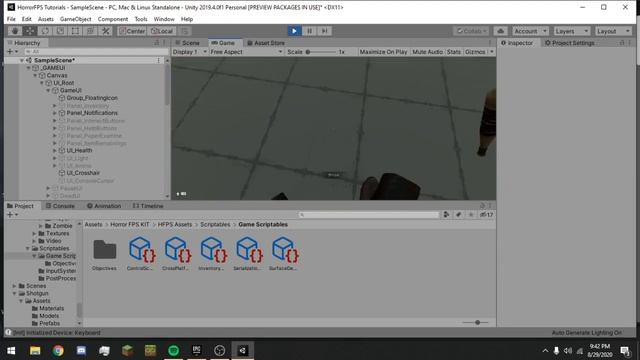Open the Assets menu
Screen dimensions: 640x360
click(46, 19)
